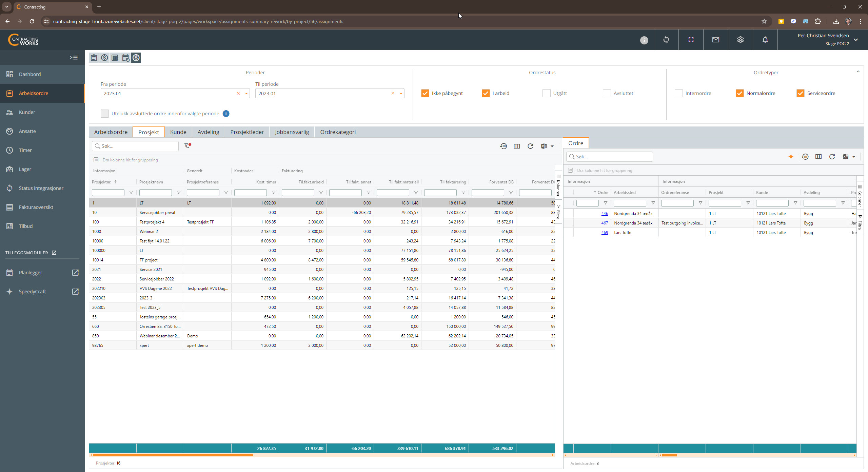
Task: Click the filter icon with red dot
Action: point(188,146)
